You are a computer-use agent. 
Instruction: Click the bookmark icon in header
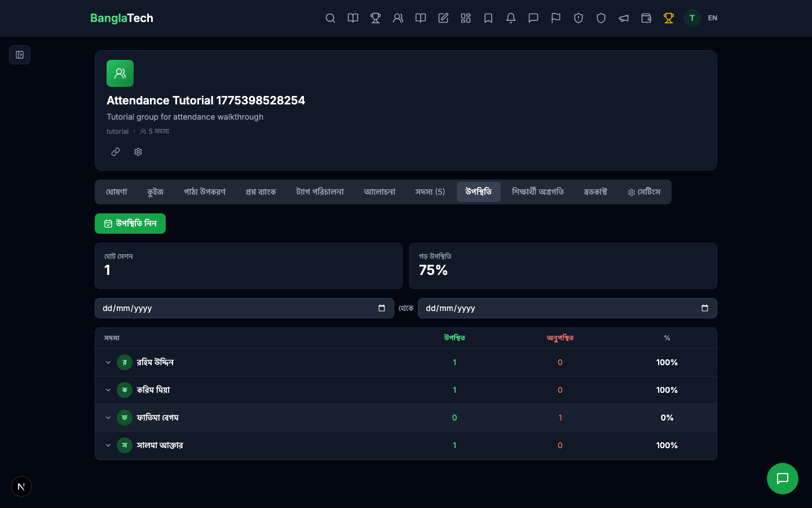[x=488, y=18]
